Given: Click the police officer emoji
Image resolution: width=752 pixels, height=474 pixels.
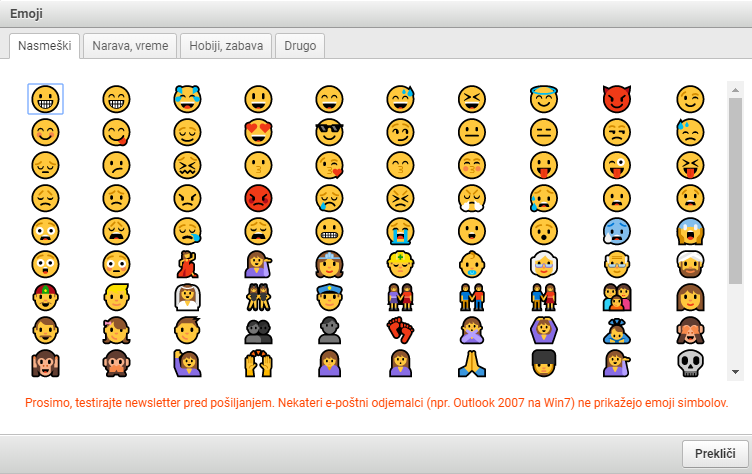Looking at the screenshot, I should [x=330, y=296].
